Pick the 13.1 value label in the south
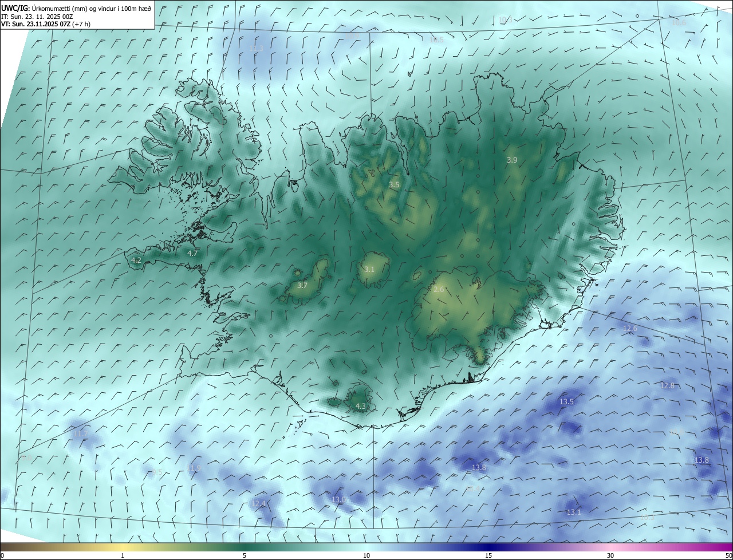 [574, 512]
